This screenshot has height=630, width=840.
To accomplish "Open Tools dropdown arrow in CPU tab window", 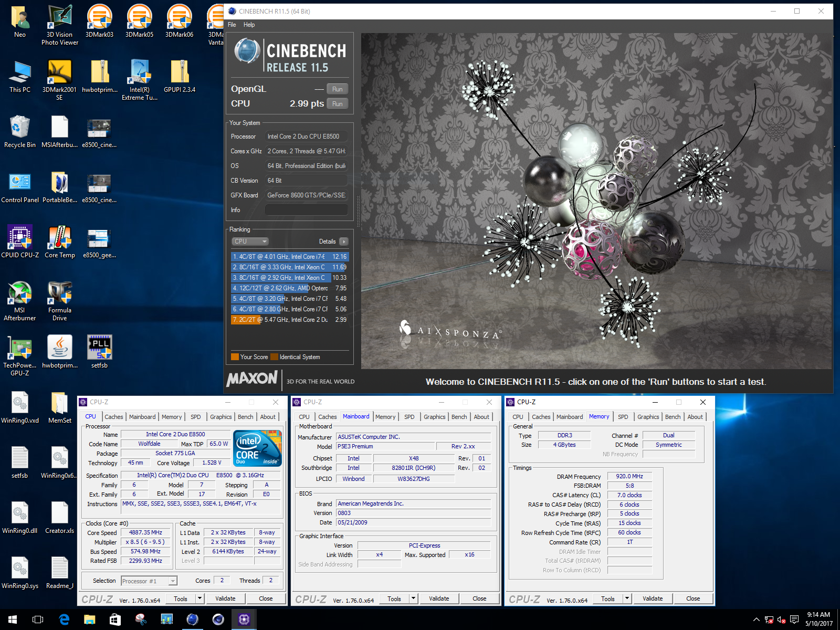I will tap(199, 598).
